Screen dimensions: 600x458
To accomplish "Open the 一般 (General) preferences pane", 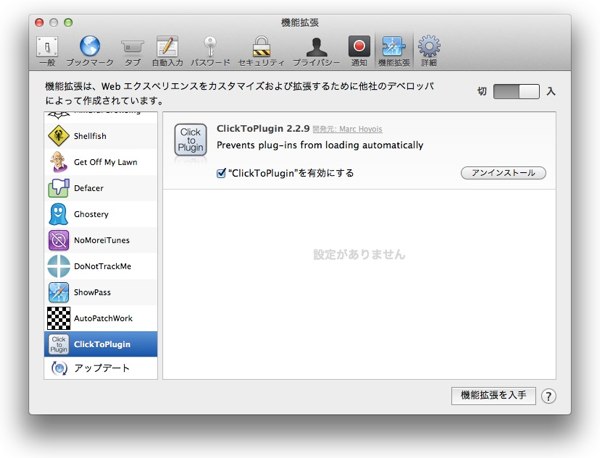I will [47, 51].
